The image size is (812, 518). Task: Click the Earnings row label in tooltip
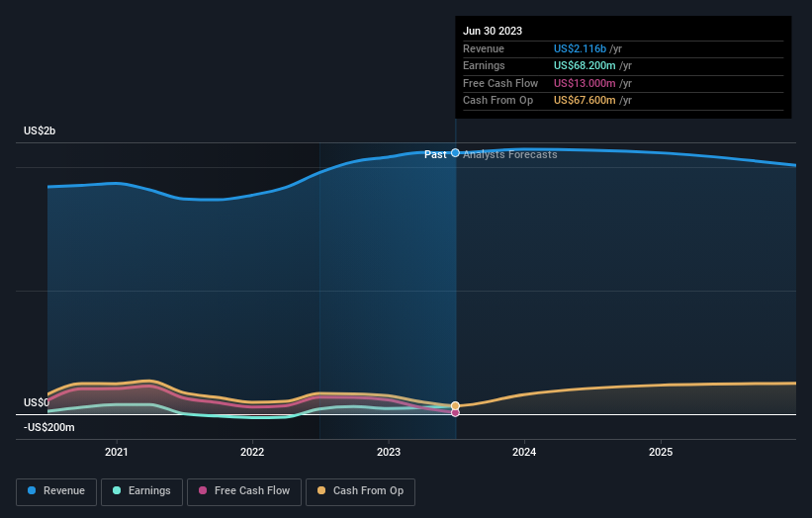[484, 65]
